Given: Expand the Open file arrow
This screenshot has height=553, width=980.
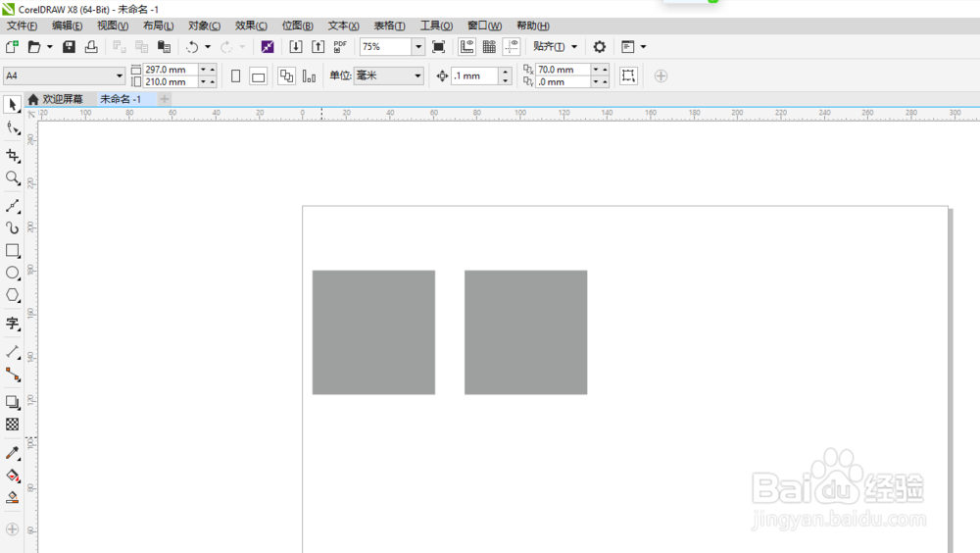Looking at the screenshot, I should pos(49,47).
